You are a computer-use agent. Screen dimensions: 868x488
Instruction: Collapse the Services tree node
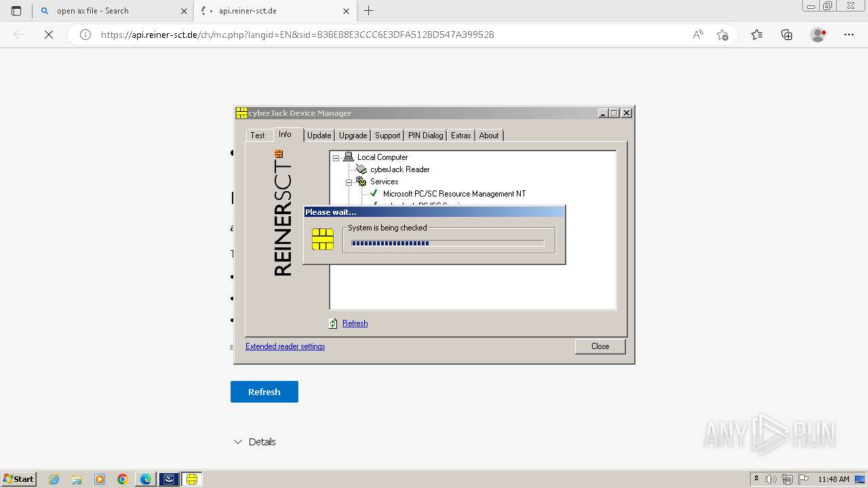point(349,182)
